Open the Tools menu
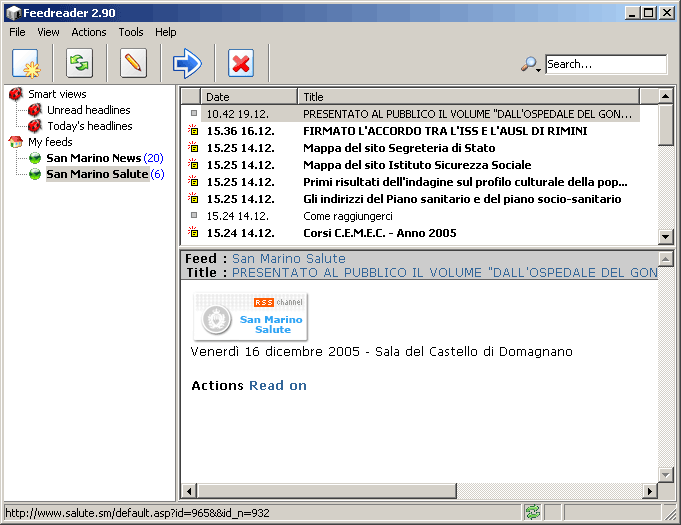 [131, 32]
